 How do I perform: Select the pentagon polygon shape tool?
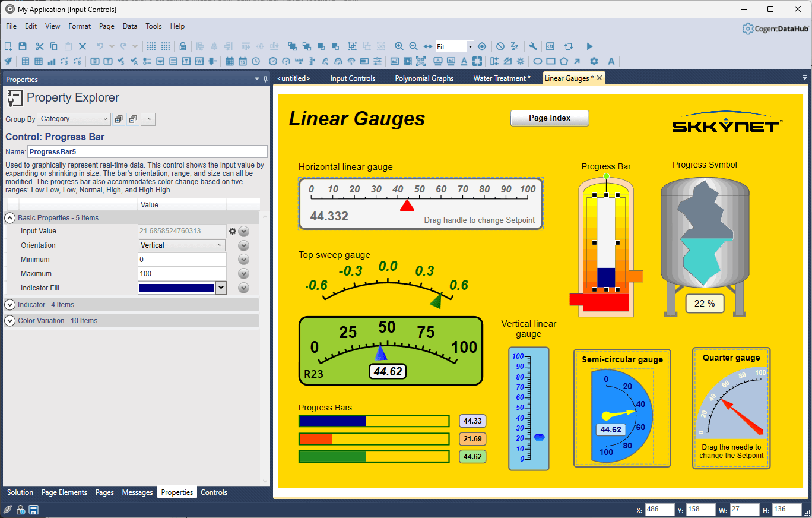[564, 61]
